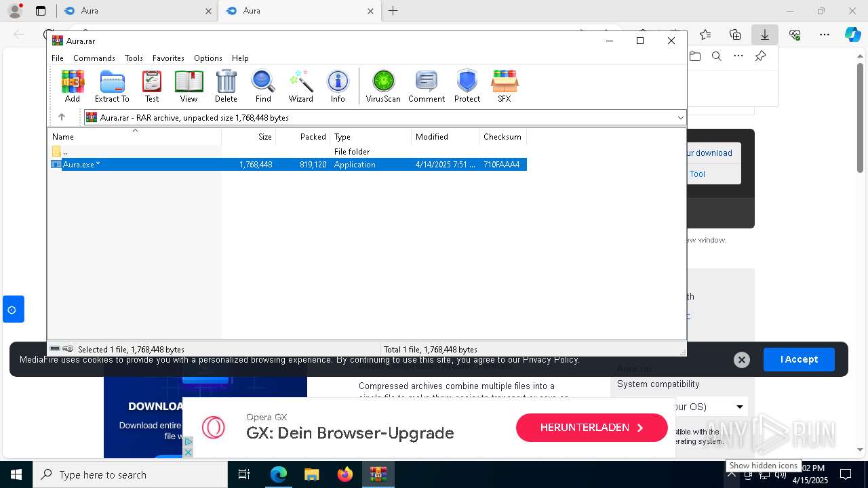This screenshot has width=868, height=488.
Task: Open the Help menu
Action: (x=240, y=58)
